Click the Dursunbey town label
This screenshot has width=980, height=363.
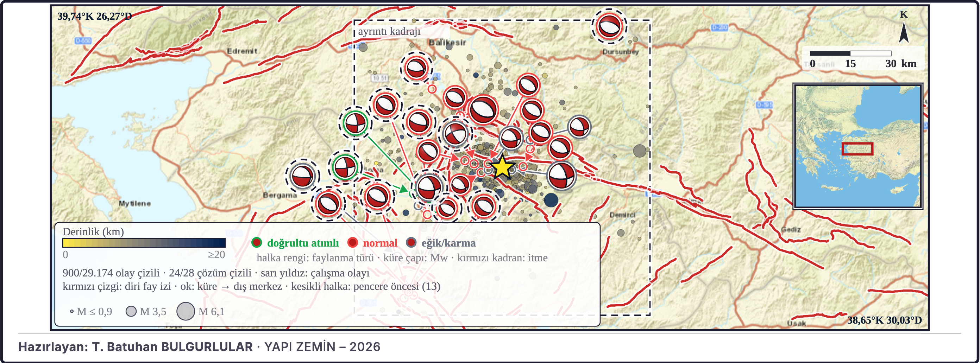[621, 52]
